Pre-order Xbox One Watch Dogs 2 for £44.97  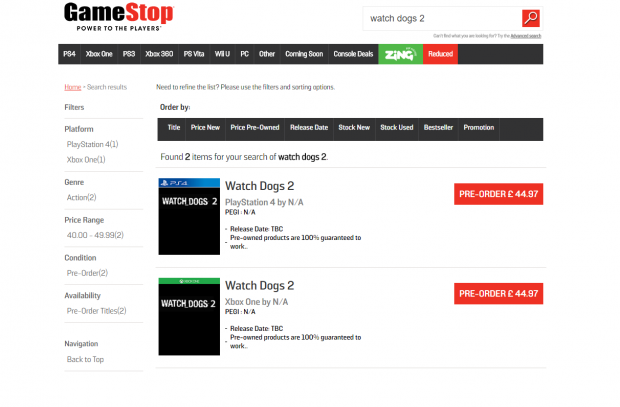point(498,294)
